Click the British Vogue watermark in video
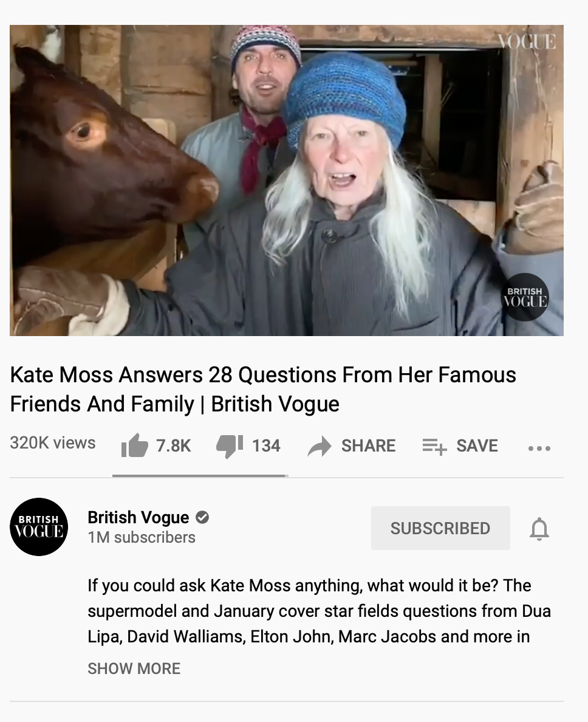This screenshot has height=722, width=588. pyautogui.click(x=524, y=297)
